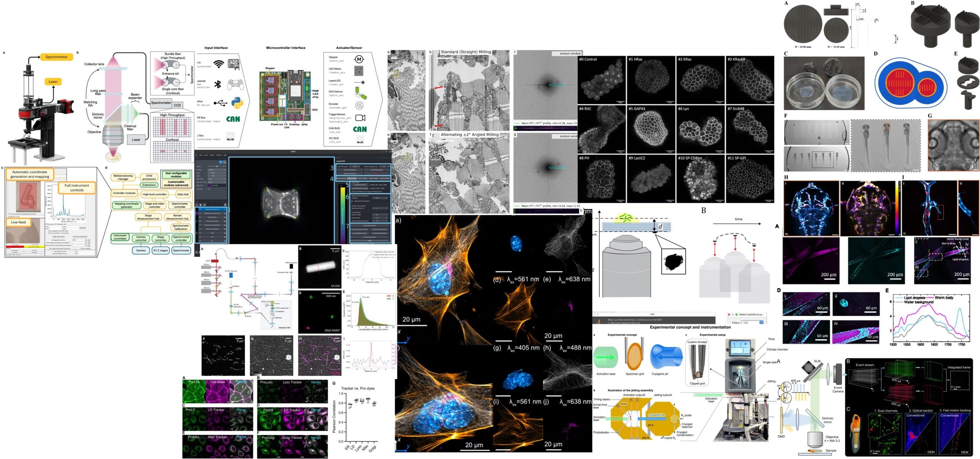
Task: Click the game controller icon in the Input Interface
Action: [235, 83]
